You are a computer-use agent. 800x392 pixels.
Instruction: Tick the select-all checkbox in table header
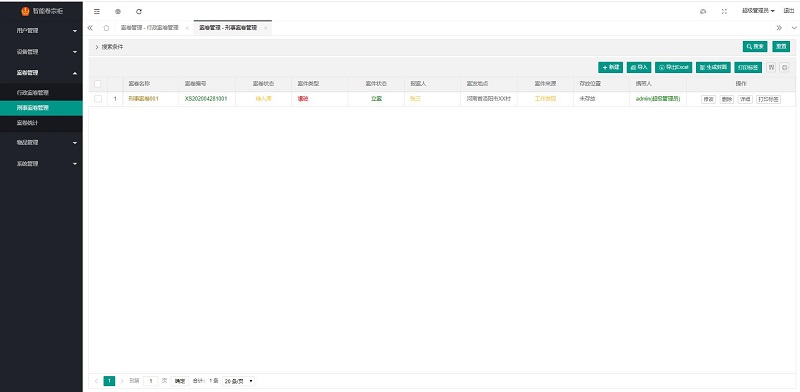click(98, 84)
